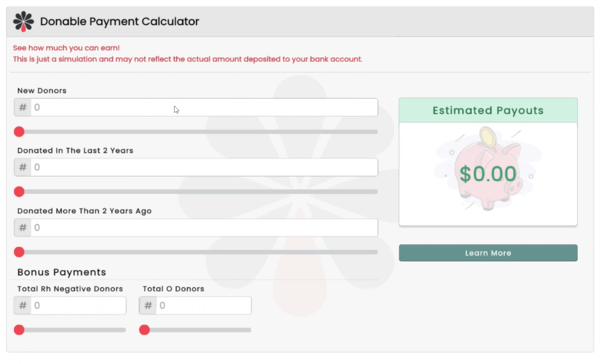Focus the Total O Donors field
This screenshot has height=364, width=600.
click(x=204, y=305)
